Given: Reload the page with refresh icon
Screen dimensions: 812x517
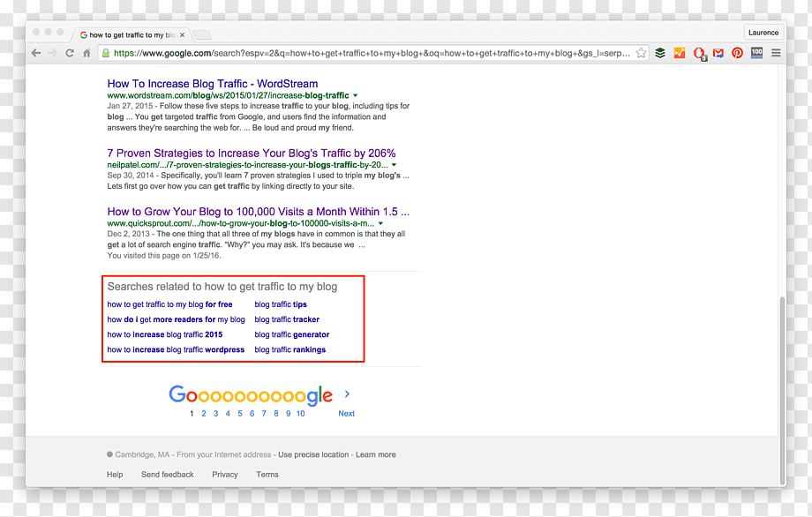Looking at the screenshot, I should (70, 53).
